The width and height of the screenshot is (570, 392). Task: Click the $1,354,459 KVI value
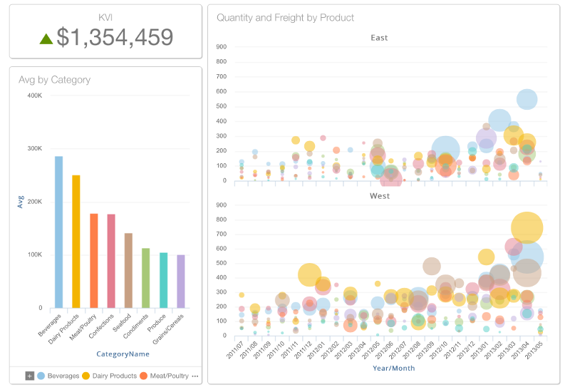pos(115,38)
